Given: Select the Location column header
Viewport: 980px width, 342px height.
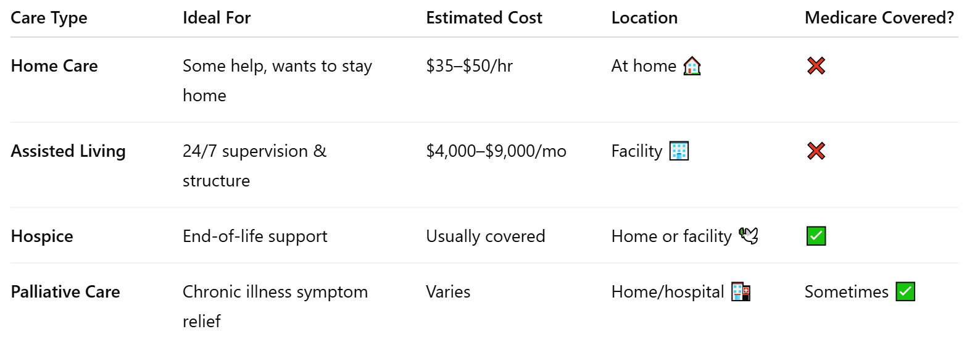Looking at the screenshot, I should (x=644, y=18).
